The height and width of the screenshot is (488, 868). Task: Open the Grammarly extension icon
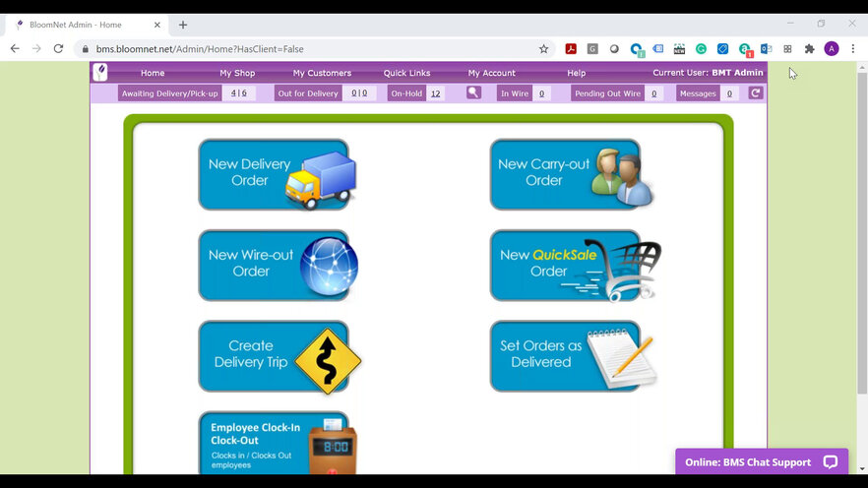[x=701, y=48]
